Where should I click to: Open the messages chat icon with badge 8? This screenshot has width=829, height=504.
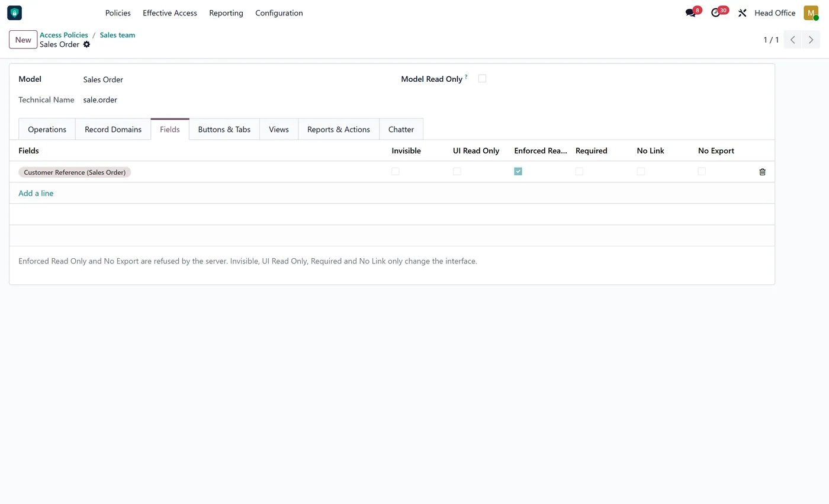(693, 12)
